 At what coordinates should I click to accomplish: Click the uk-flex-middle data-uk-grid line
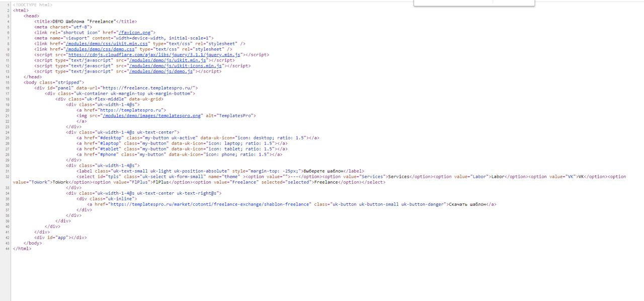[x=110, y=99]
